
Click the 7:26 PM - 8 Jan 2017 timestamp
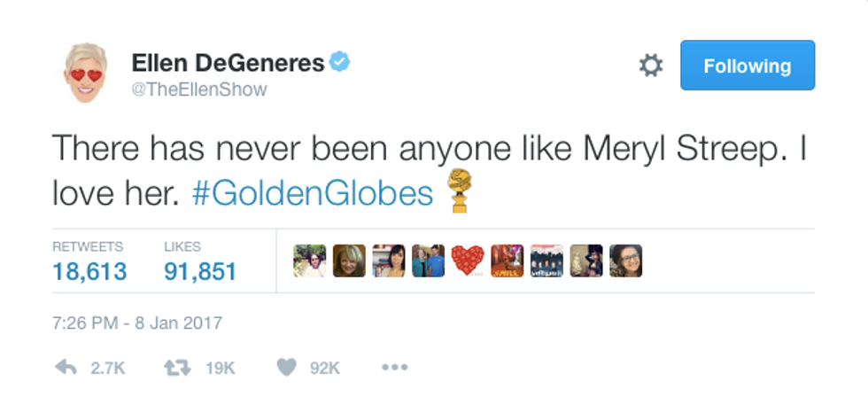tap(137, 323)
